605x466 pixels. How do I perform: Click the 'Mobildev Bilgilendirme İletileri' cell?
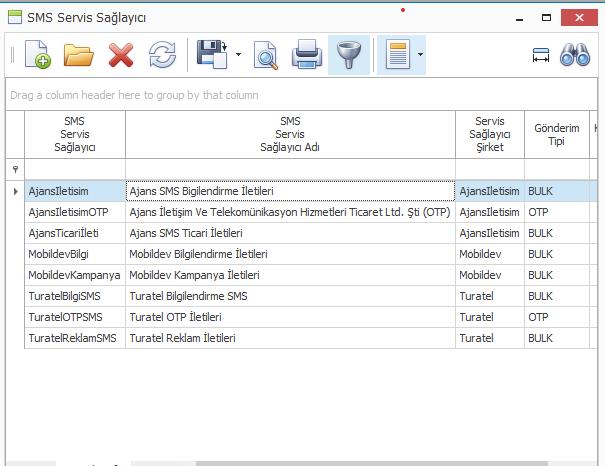pyautogui.click(x=290, y=254)
